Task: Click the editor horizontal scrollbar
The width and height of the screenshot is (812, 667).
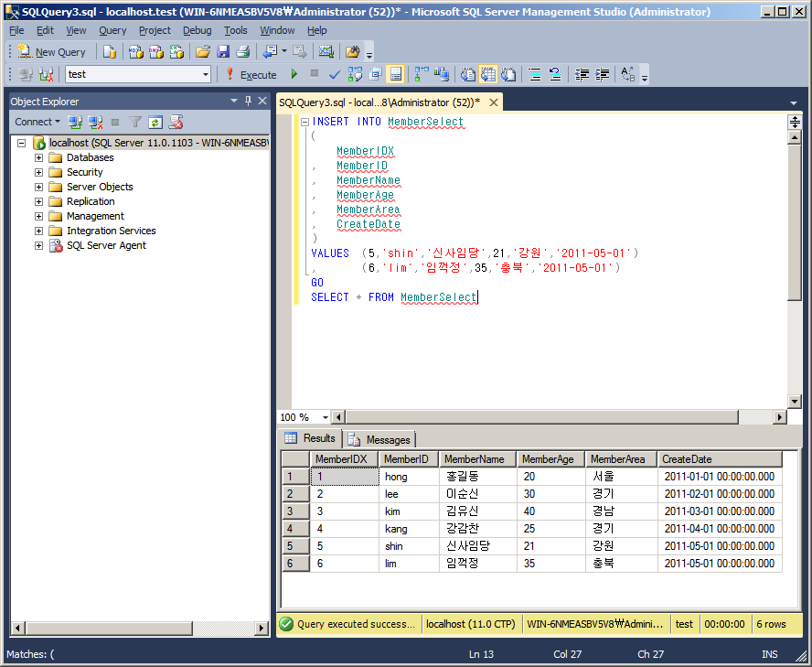Action: point(541,417)
